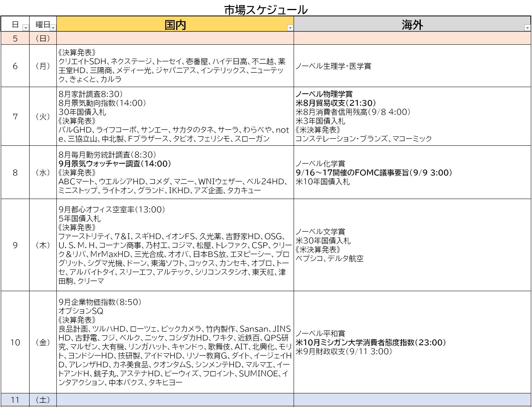Click the domestic cell containing オプションSQ
The width and height of the screenshot is (532, 407).
click(x=175, y=342)
